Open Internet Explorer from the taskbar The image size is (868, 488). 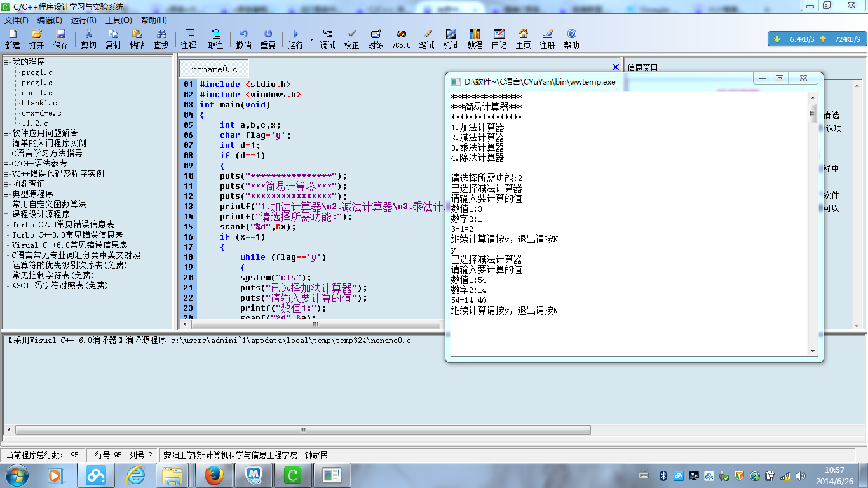pos(135,475)
